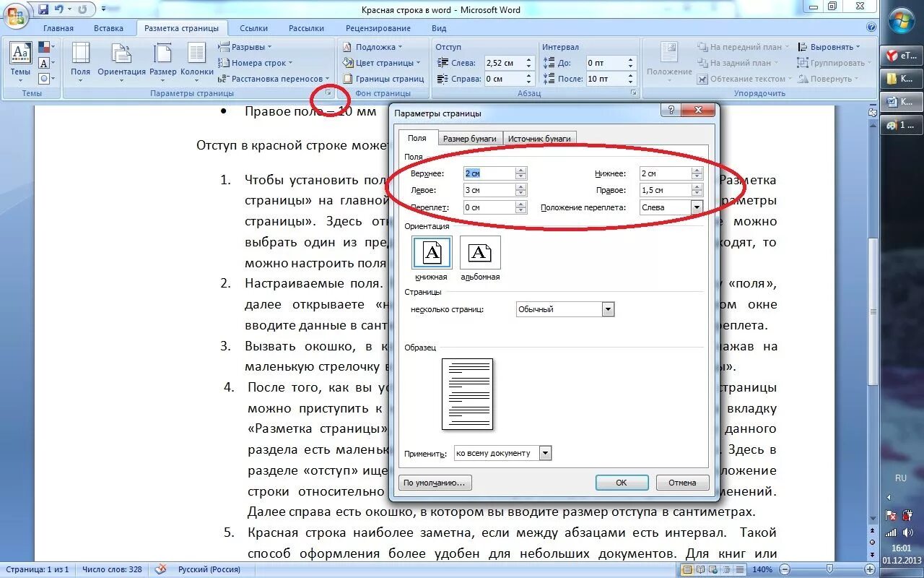The width and height of the screenshot is (924, 578).
Task: Open the Применить apply-to dropdown
Action: 546,453
